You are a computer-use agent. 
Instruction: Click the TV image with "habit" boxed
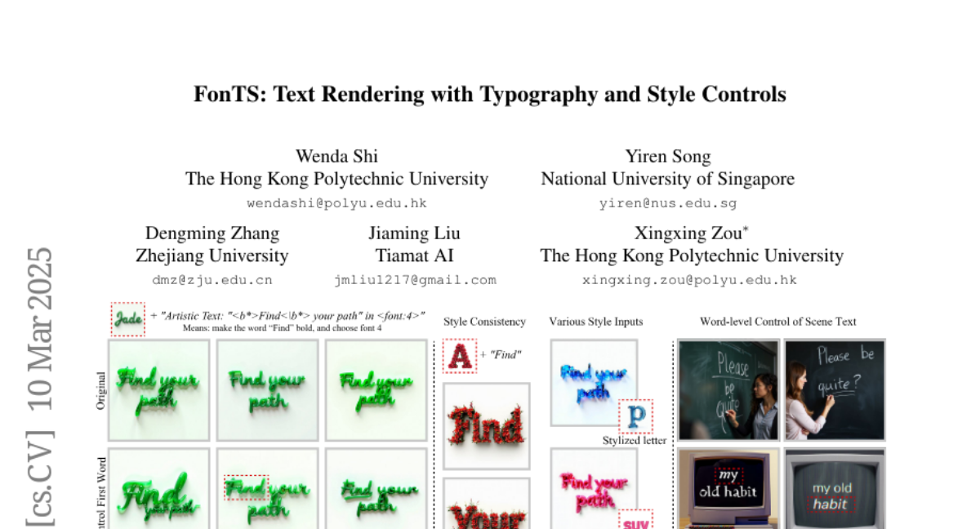pyautogui.click(x=835, y=488)
